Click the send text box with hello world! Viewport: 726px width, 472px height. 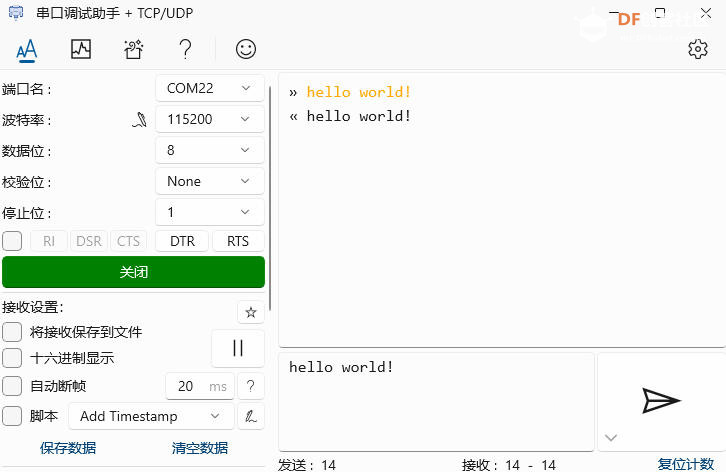(436, 402)
